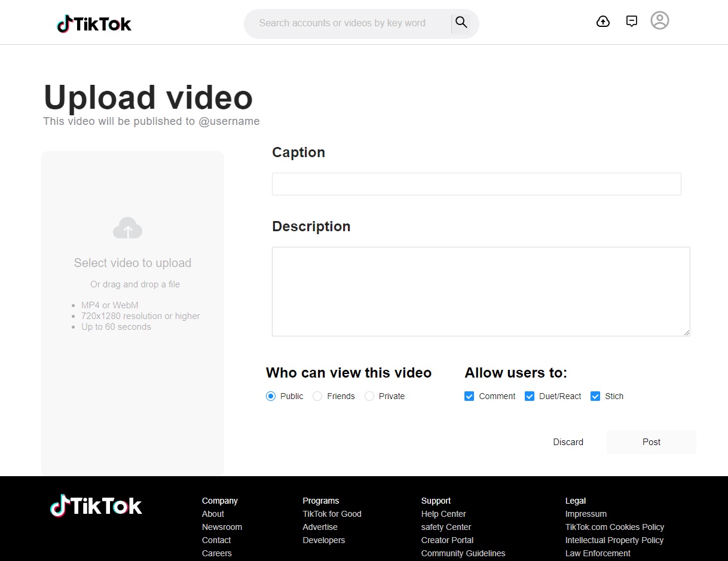The width and height of the screenshot is (728, 561).
Task: Click the cloud icon in the video drop zone
Action: click(x=127, y=228)
